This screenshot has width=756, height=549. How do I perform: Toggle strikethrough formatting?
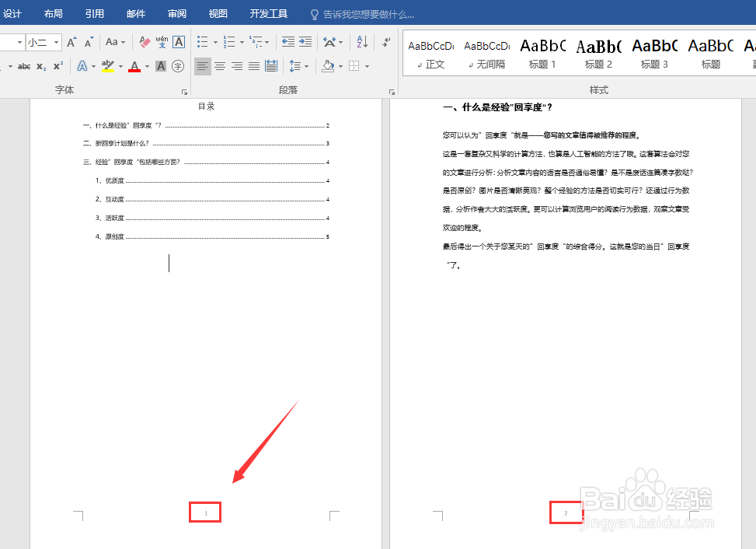pos(25,65)
